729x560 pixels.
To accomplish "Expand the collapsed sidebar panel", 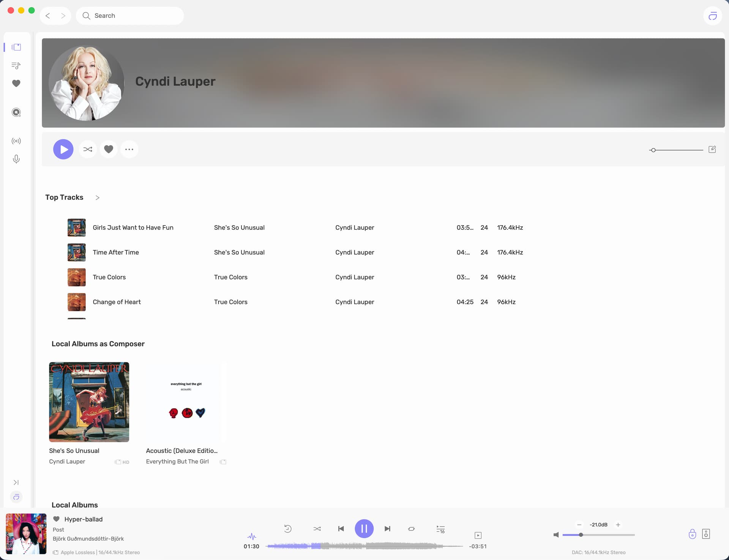I will pyautogui.click(x=16, y=482).
